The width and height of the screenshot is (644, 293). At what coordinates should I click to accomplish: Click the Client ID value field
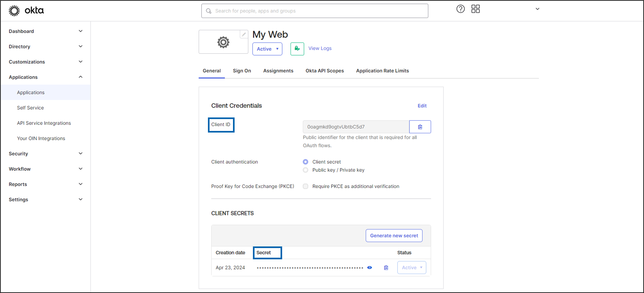356,127
